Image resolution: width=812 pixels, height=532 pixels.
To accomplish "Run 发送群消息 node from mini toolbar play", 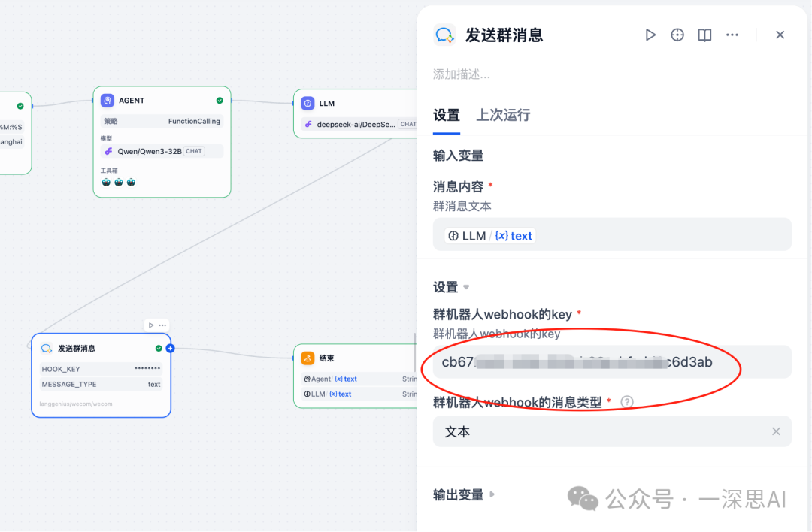I will (x=150, y=325).
